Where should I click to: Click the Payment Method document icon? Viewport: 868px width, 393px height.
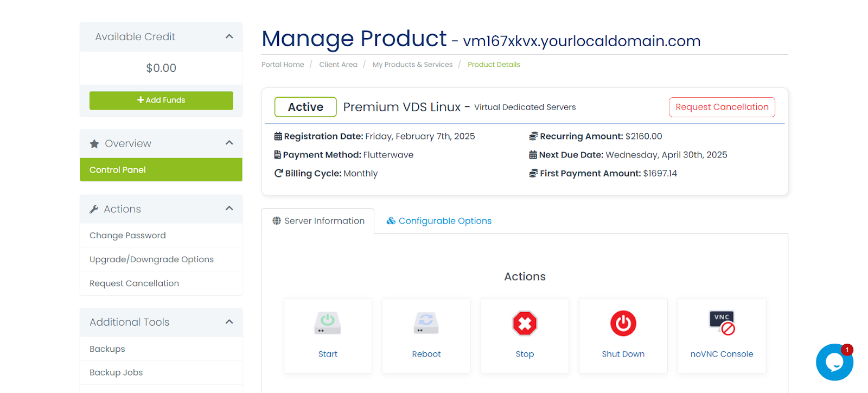pyautogui.click(x=278, y=155)
